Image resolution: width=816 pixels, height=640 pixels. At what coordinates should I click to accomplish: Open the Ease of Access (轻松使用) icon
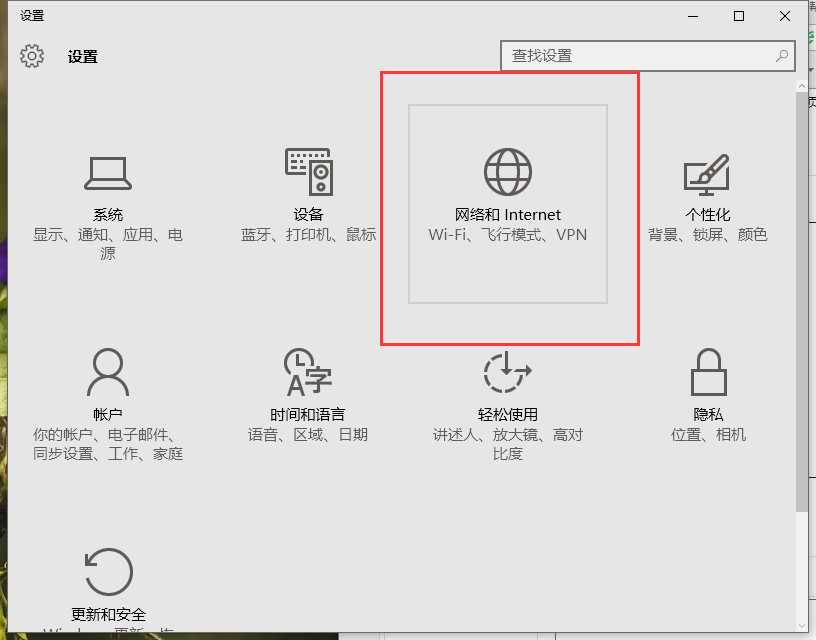click(508, 373)
